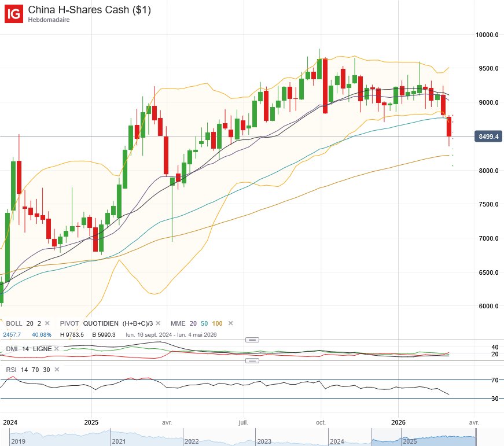Click the 7000.0 price axis label
The height and width of the screenshot is (446, 504).
[x=488, y=238]
